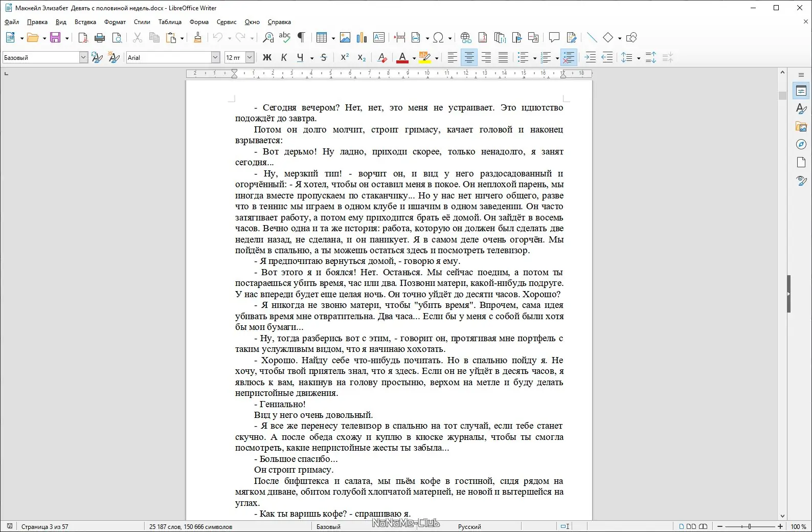Expand the paragraph style dropdown showing Базовый
The height and width of the screenshot is (532, 812).
pos(83,58)
